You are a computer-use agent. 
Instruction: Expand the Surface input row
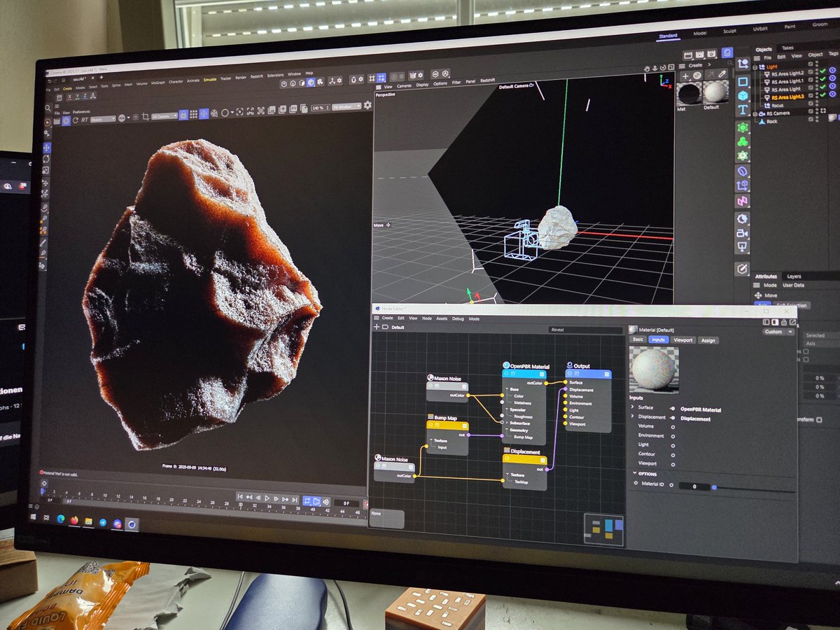[632, 407]
